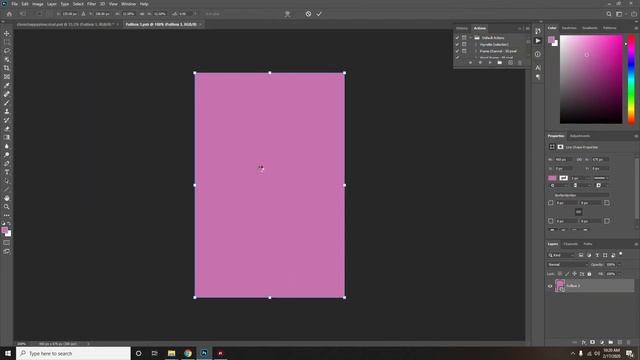Image resolution: width=640 pixels, height=360 pixels.
Task: Open the Window menu
Action: [128, 4]
